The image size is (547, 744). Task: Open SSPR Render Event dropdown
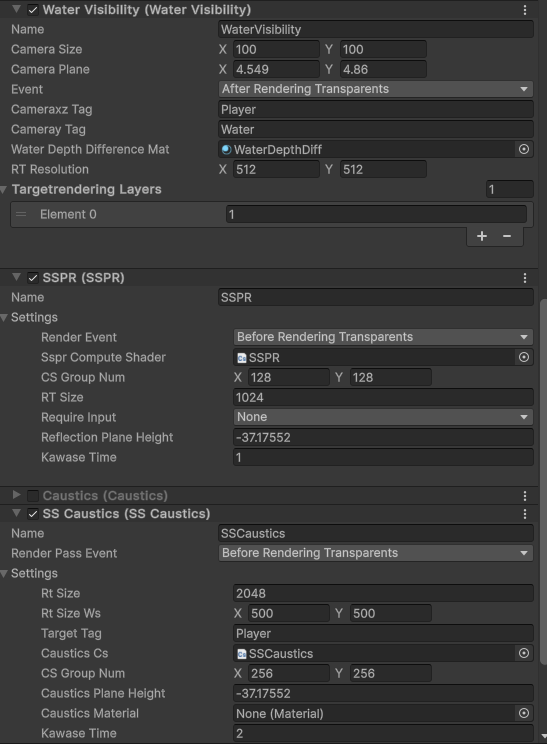coord(383,337)
